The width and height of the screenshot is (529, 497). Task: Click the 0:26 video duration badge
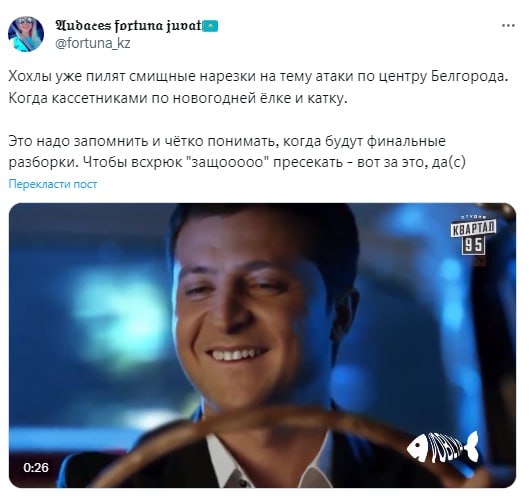coord(36,468)
